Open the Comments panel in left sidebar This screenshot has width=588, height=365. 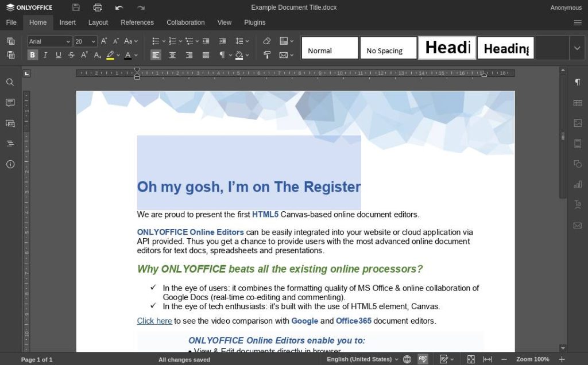coord(10,102)
